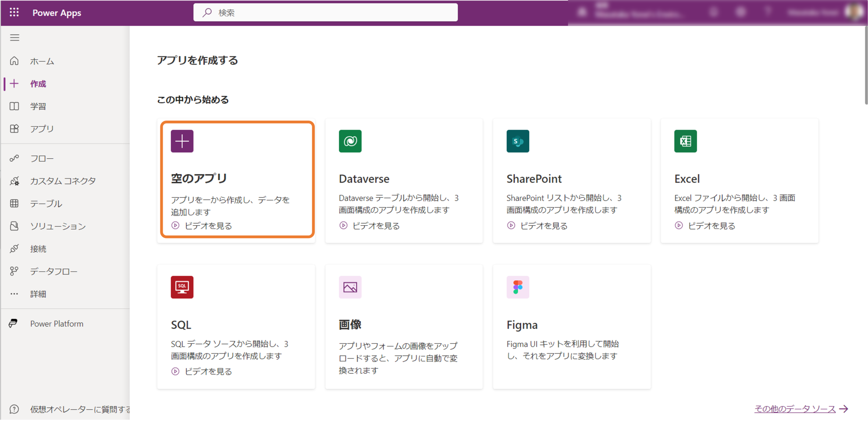868x421 pixels.
Task: Click the plus icon beside 作成
Action: (14, 83)
